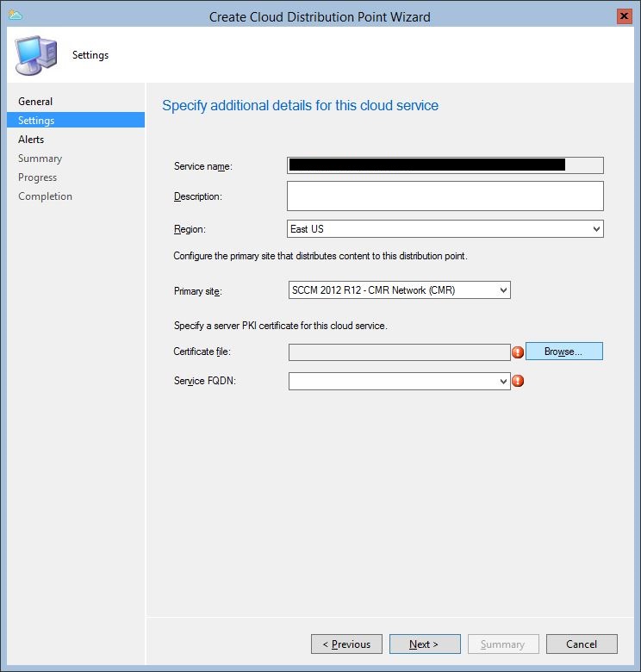Go to the General wizard step

click(35, 102)
